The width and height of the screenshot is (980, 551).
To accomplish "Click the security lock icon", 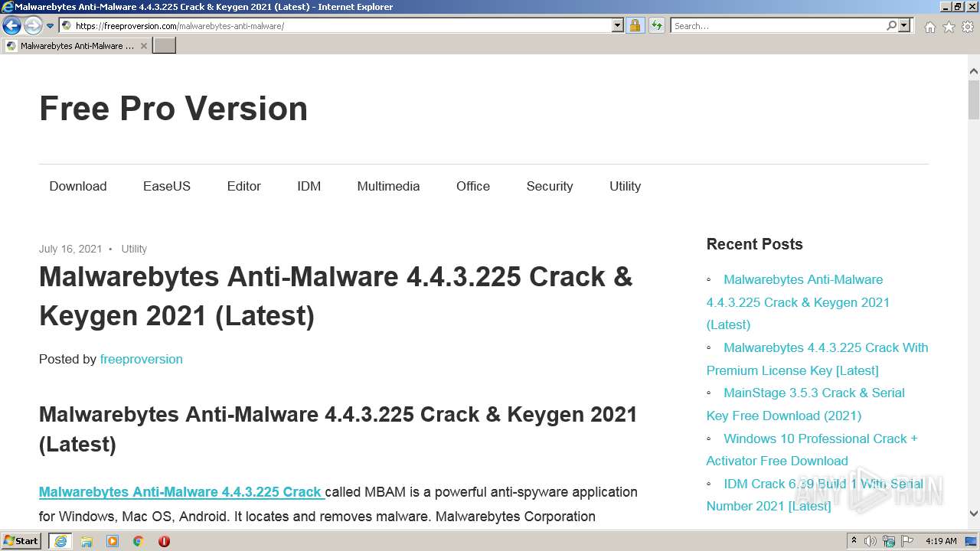I will coord(635,26).
